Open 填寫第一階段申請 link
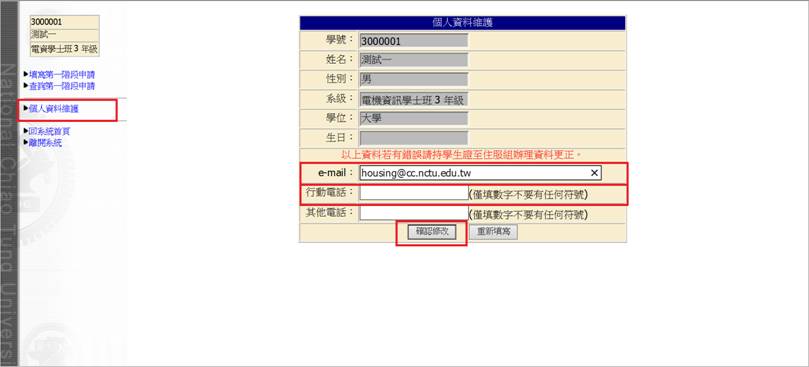 tap(62, 75)
